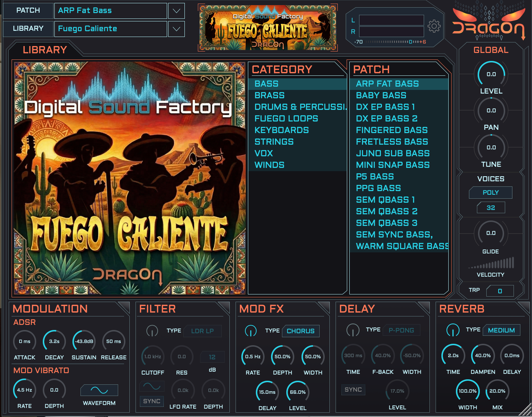Click the Mod FX LEVEL knob
The image size is (532, 417).
pos(298,392)
